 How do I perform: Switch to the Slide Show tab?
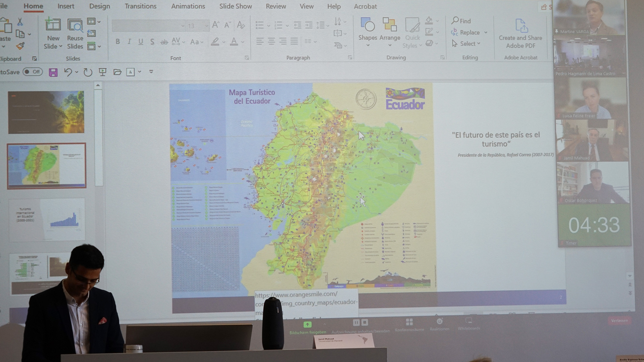click(x=235, y=6)
